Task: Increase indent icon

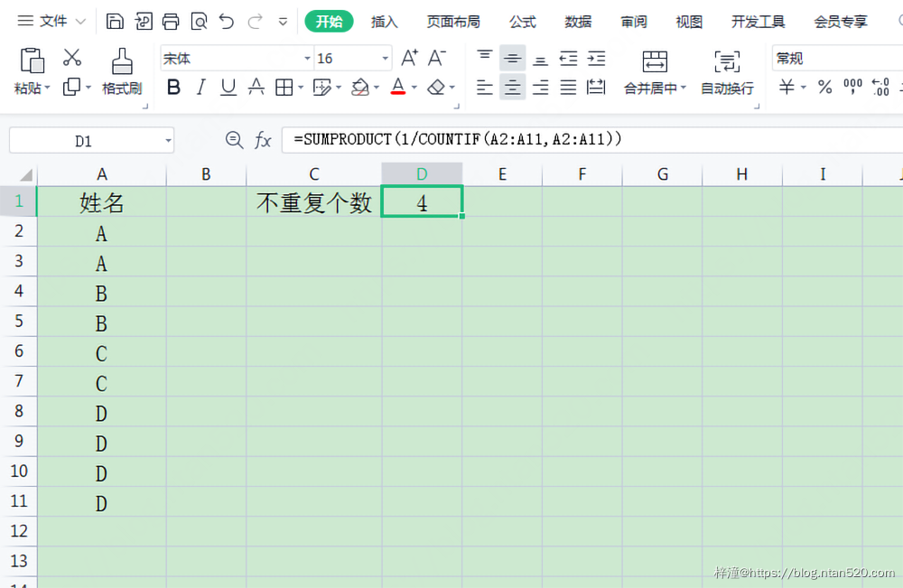Action: point(596,58)
